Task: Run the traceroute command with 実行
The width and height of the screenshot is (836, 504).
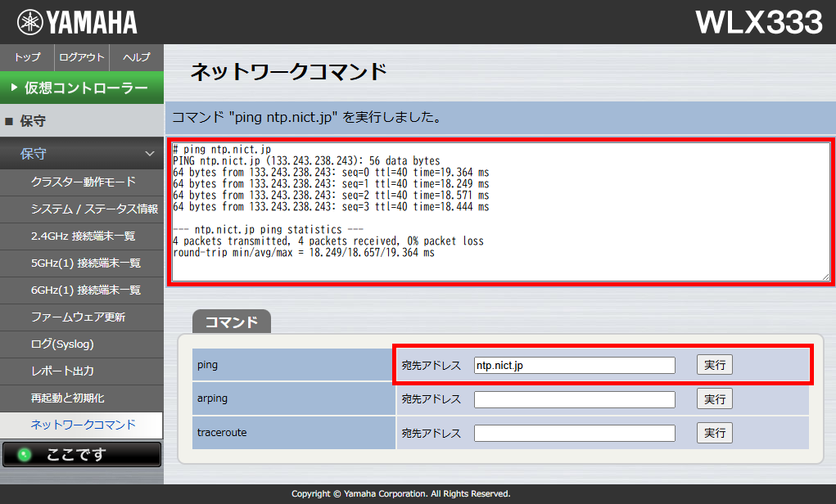Action: (x=715, y=433)
